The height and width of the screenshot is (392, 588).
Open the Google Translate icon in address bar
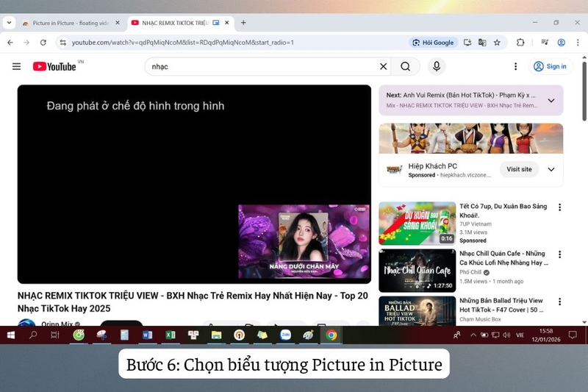482,43
